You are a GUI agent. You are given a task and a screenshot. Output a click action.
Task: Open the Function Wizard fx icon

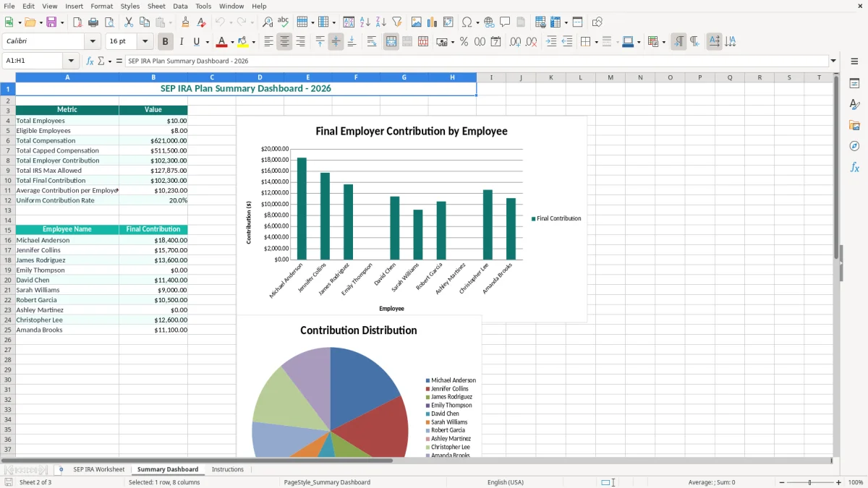pyautogui.click(x=90, y=61)
